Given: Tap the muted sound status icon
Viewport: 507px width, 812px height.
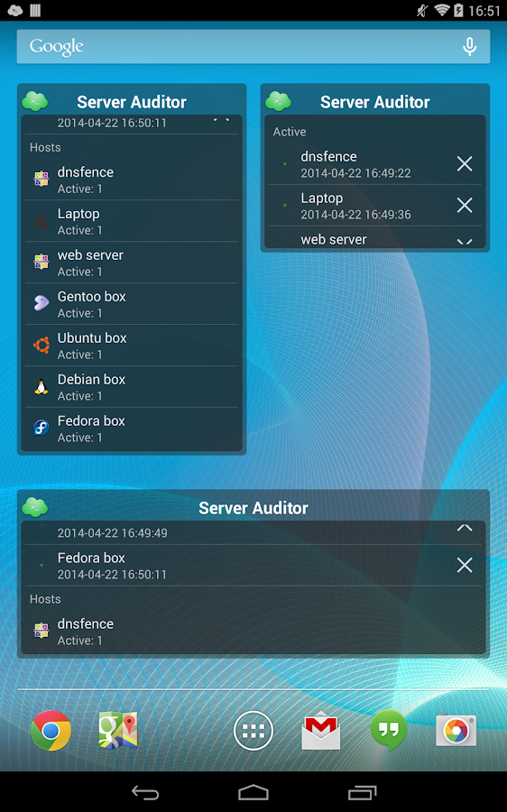Looking at the screenshot, I should click(x=422, y=10).
